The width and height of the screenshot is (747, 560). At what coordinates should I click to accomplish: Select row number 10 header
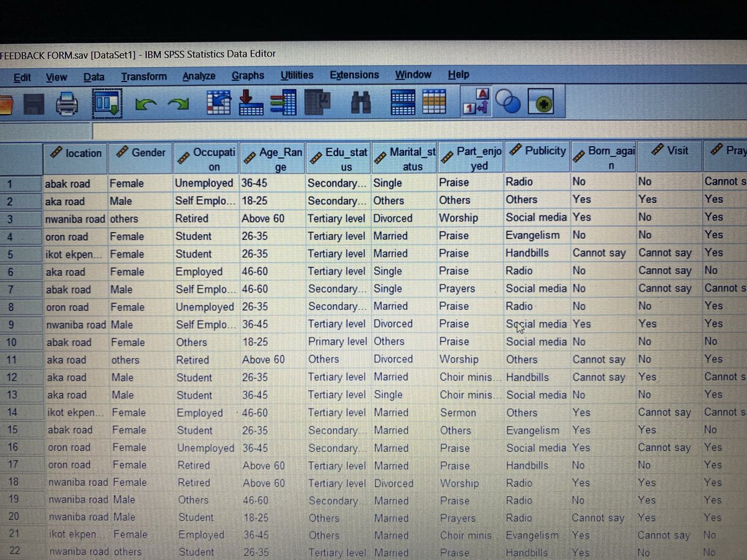pyautogui.click(x=22, y=343)
